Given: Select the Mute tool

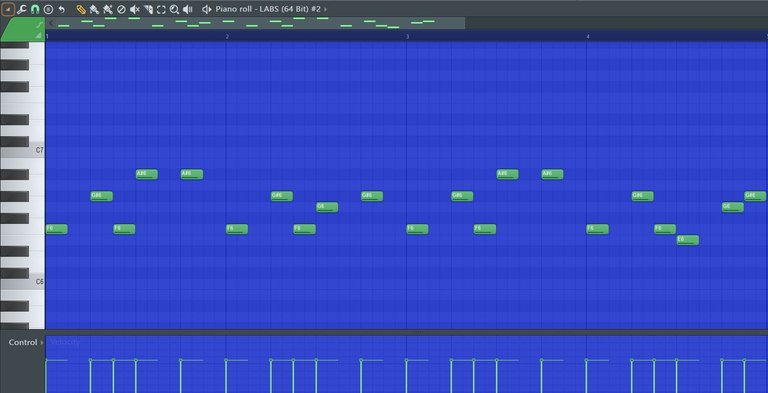Looking at the screenshot, I should pos(135,9).
